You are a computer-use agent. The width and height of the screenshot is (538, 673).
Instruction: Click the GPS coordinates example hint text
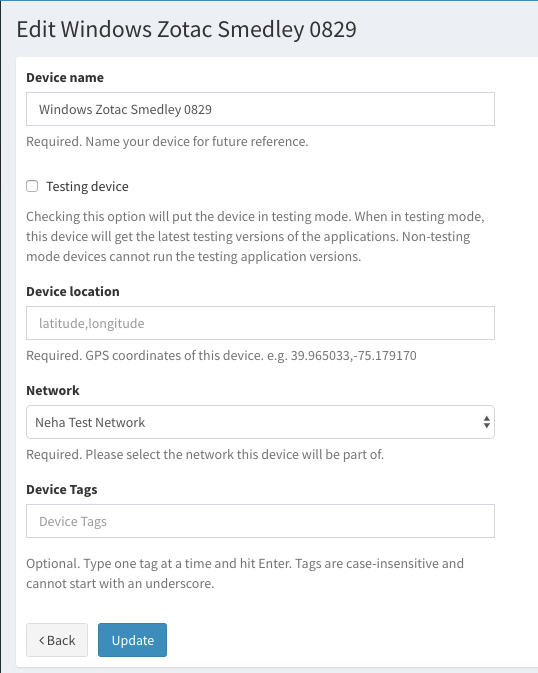221,355
